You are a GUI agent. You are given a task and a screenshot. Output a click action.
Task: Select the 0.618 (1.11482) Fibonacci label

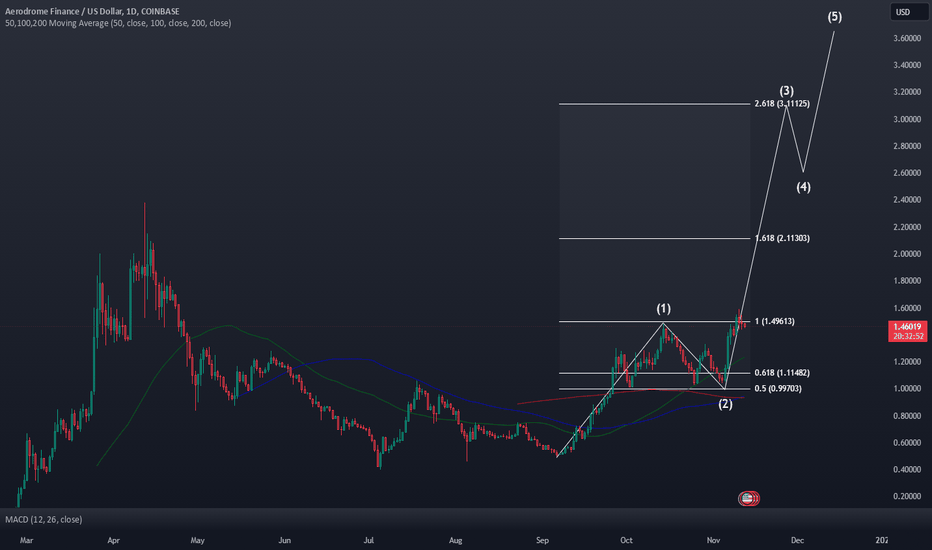click(x=782, y=373)
